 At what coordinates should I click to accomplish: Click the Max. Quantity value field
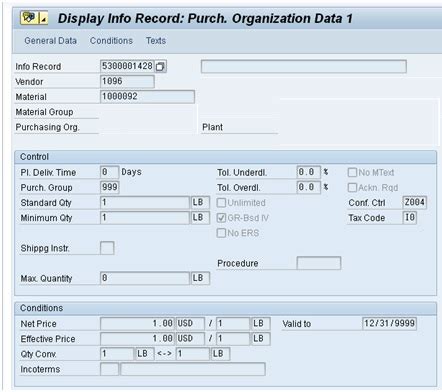(x=145, y=278)
